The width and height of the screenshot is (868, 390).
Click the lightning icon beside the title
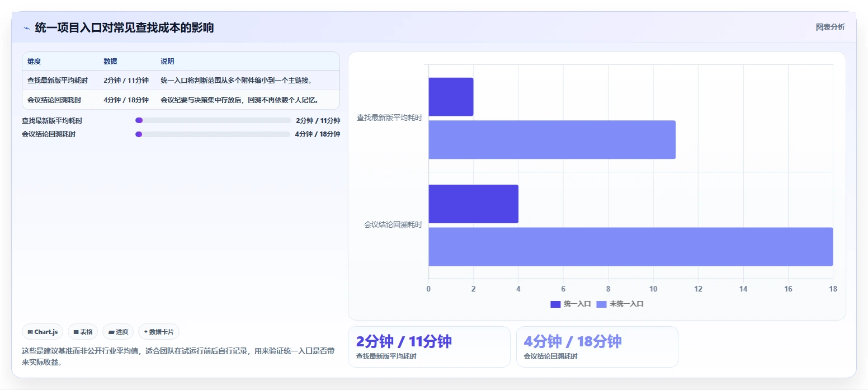click(x=26, y=28)
